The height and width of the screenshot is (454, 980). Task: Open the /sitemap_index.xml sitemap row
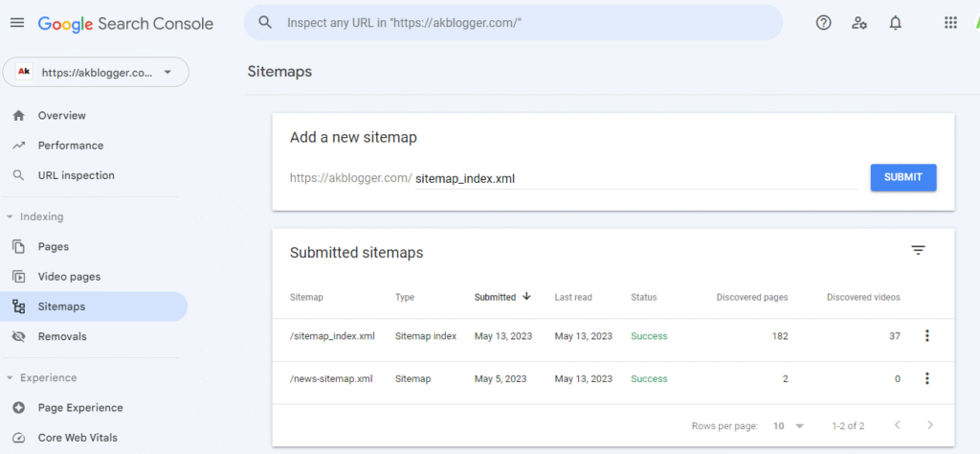pos(612,336)
